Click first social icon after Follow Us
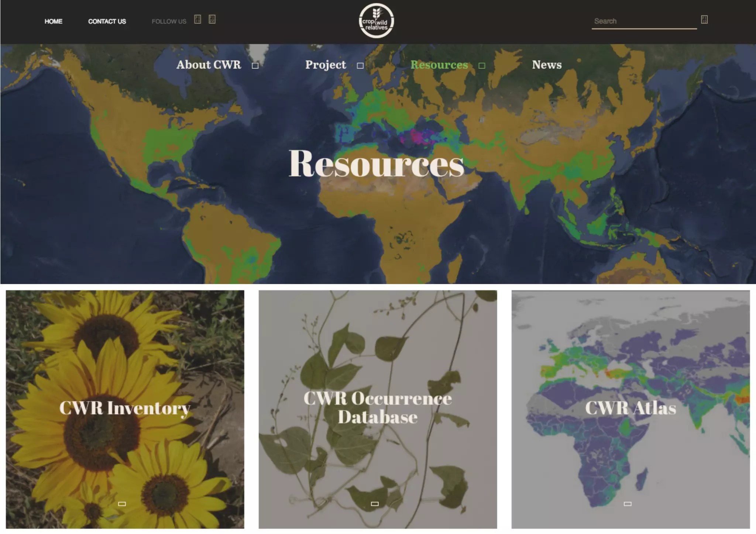This screenshot has height=534, width=756. [x=198, y=19]
